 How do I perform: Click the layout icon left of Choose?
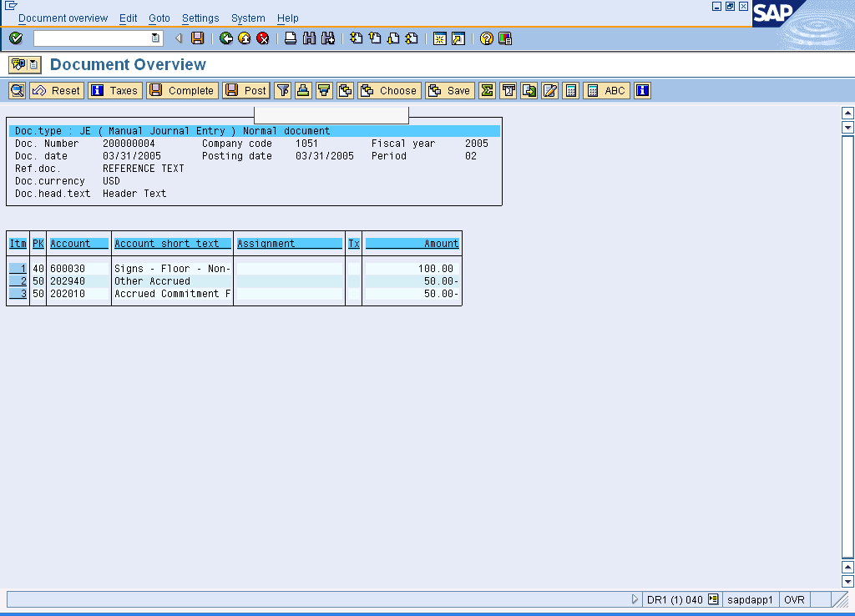[x=345, y=90]
